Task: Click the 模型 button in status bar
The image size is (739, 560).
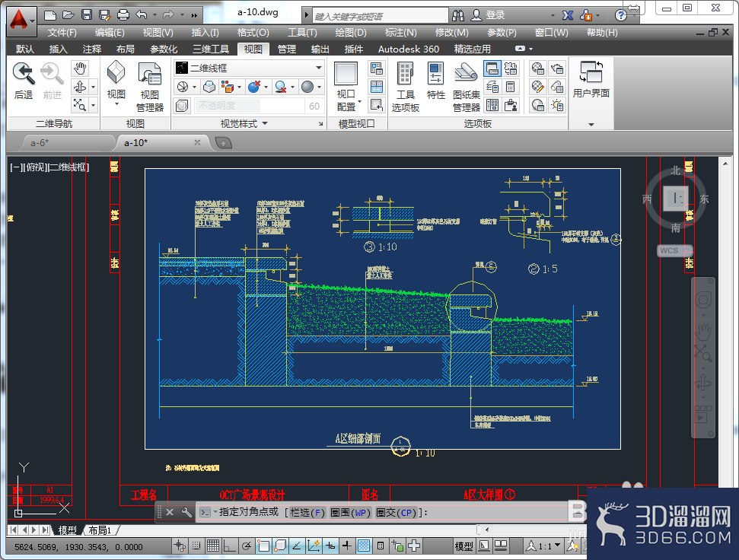Action: click(x=463, y=546)
